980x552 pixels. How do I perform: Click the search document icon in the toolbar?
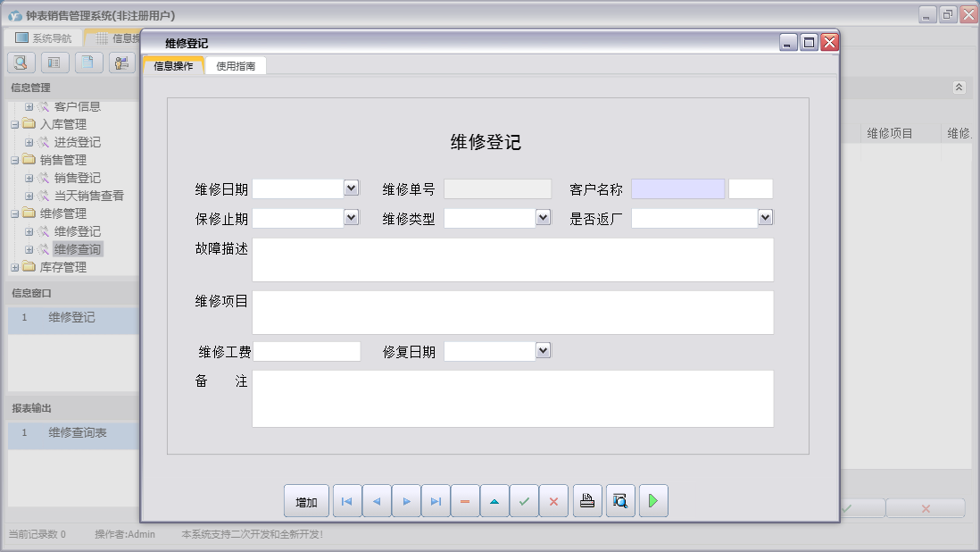(20, 62)
